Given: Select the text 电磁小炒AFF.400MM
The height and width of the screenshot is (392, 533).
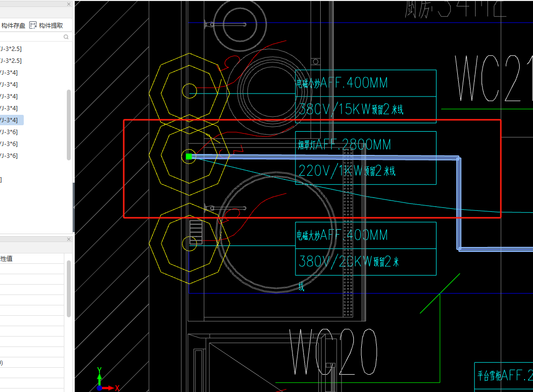Looking at the screenshot, I should point(342,83).
